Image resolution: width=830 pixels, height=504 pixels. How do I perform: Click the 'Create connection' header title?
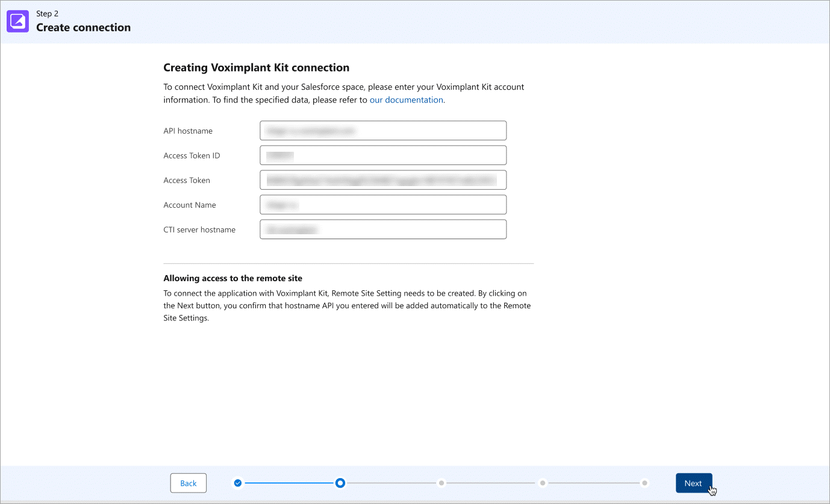click(x=83, y=27)
